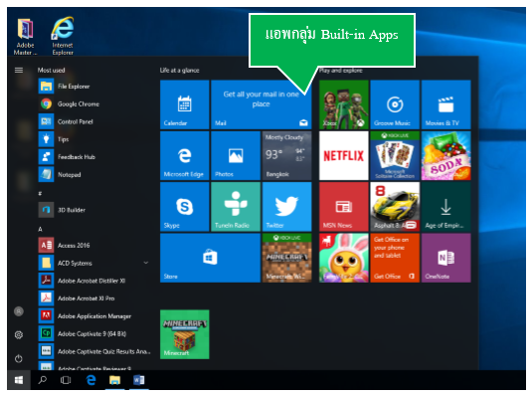Launch the Netflix tile
532x395 pixels.
344,155
